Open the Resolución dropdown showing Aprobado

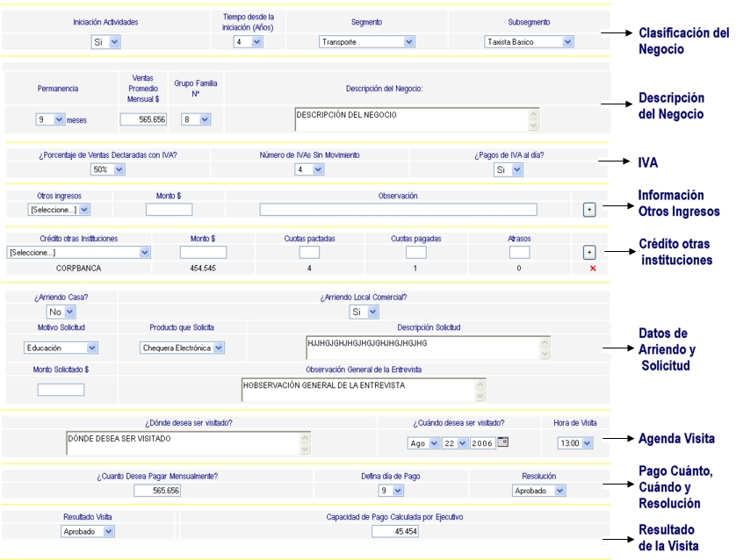click(537, 491)
